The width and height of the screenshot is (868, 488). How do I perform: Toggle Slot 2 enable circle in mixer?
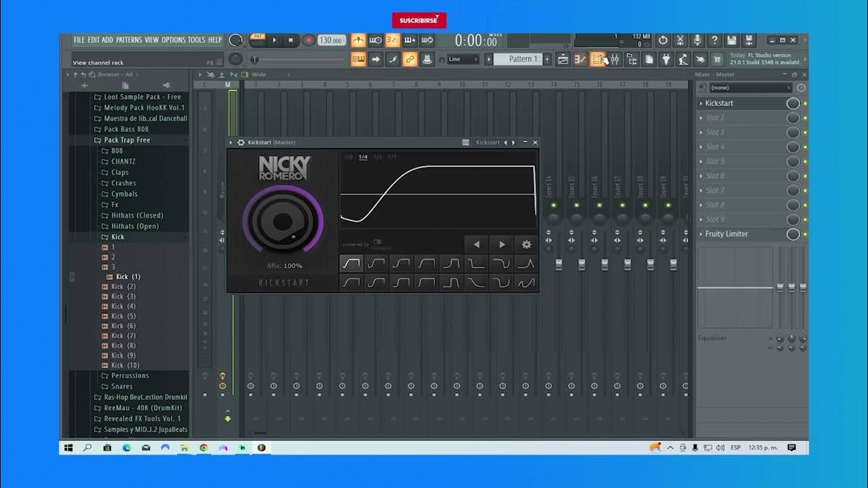click(x=793, y=118)
